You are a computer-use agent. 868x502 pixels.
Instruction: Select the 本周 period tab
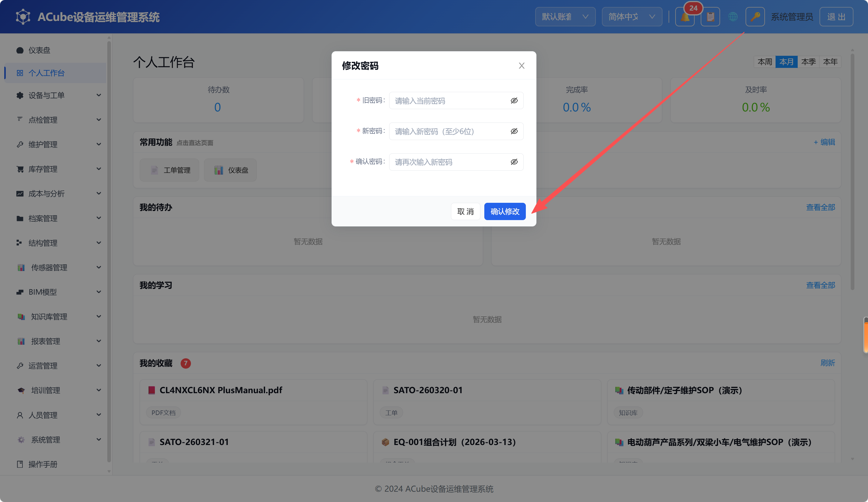765,62
